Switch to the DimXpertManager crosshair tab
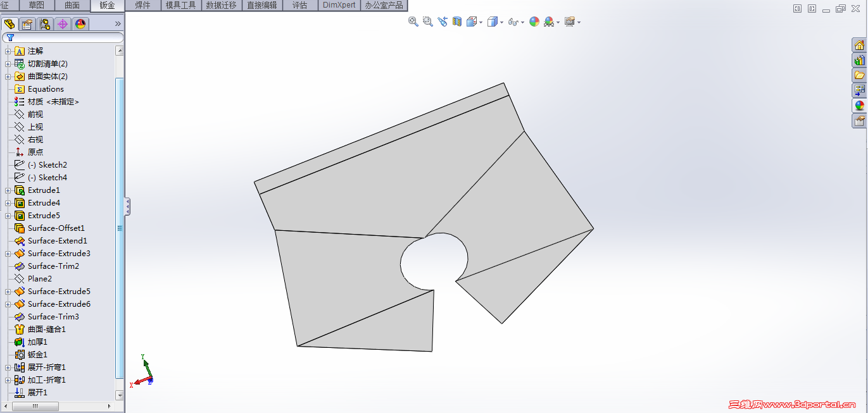This screenshot has width=868, height=413. point(63,24)
